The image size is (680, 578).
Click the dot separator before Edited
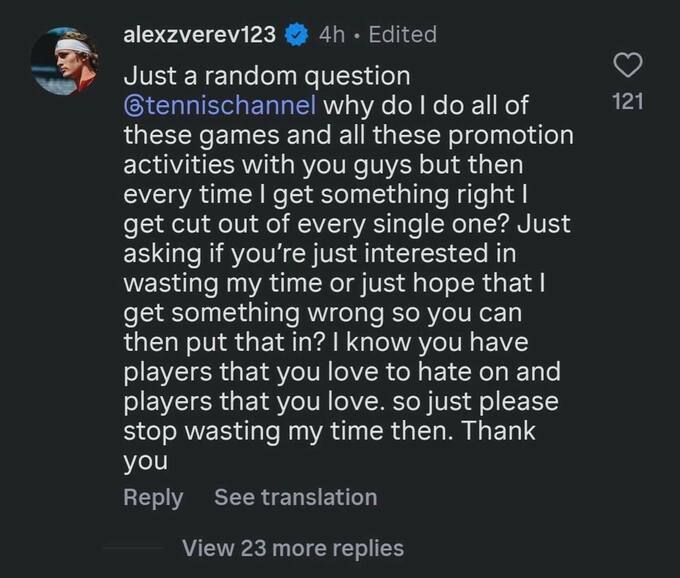[x=356, y=36]
